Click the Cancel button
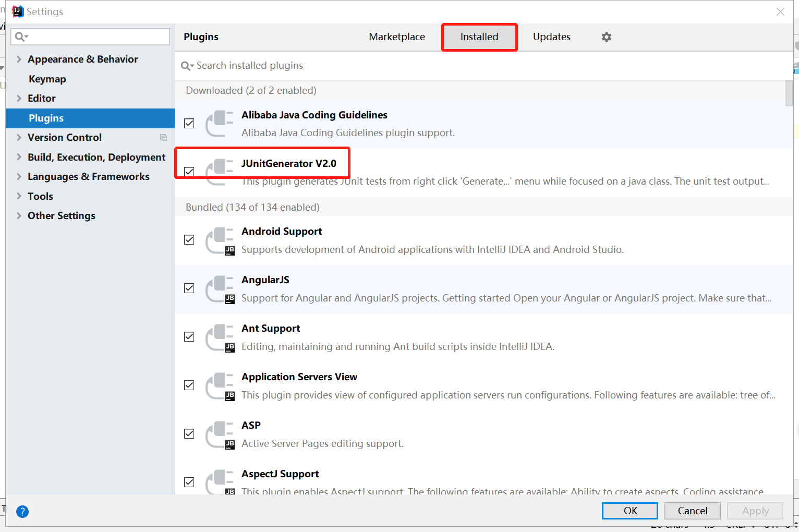Viewport: 799px width, 532px height. 693,511
